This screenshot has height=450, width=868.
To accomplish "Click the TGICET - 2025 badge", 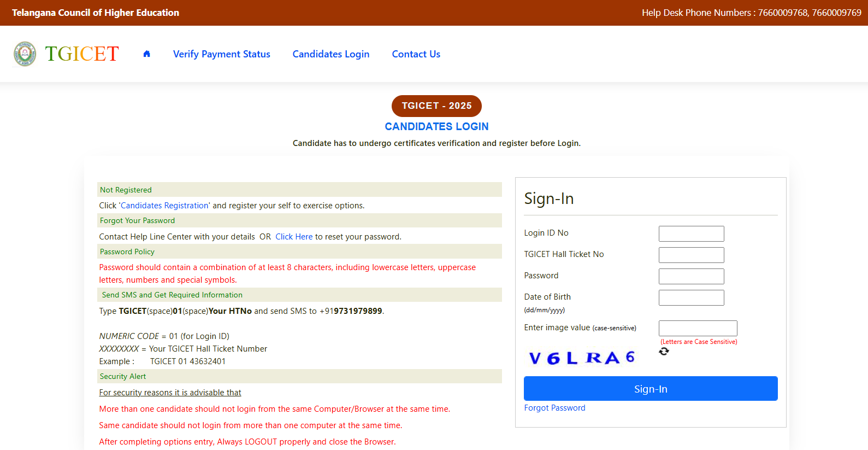I will coord(436,106).
